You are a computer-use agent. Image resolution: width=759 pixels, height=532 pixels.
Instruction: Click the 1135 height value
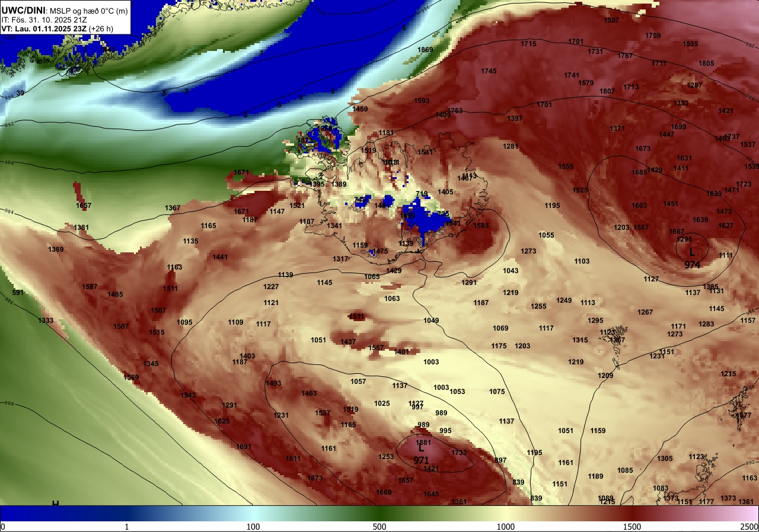(190, 241)
